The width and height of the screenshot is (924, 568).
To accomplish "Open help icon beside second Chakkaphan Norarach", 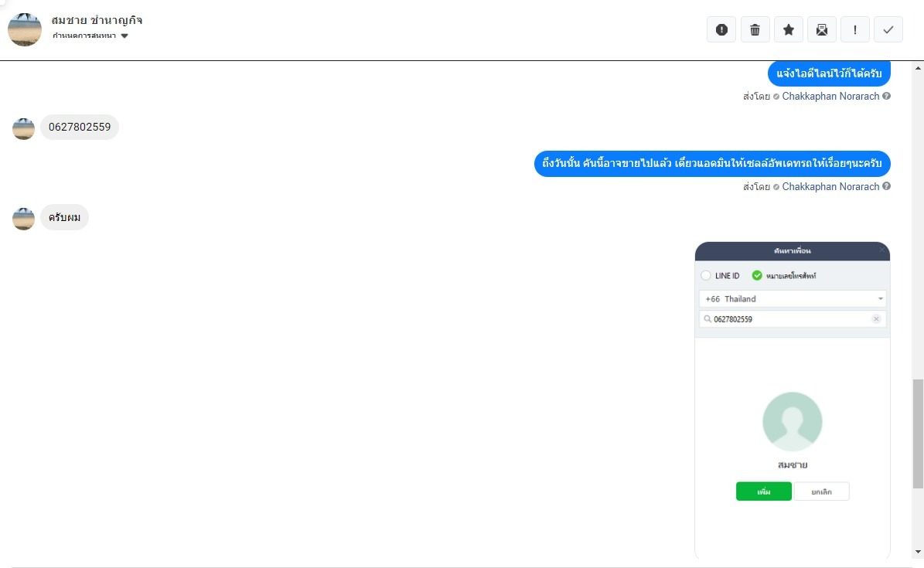I will coord(886,186).
